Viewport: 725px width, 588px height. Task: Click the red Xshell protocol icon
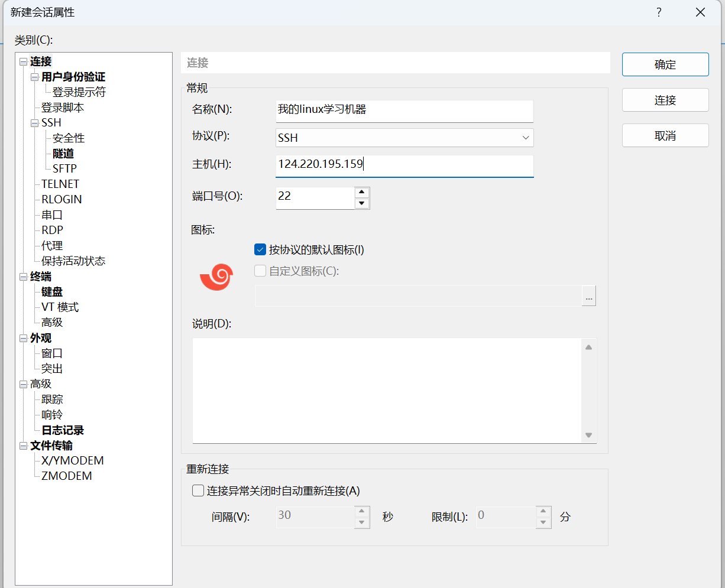216,277
